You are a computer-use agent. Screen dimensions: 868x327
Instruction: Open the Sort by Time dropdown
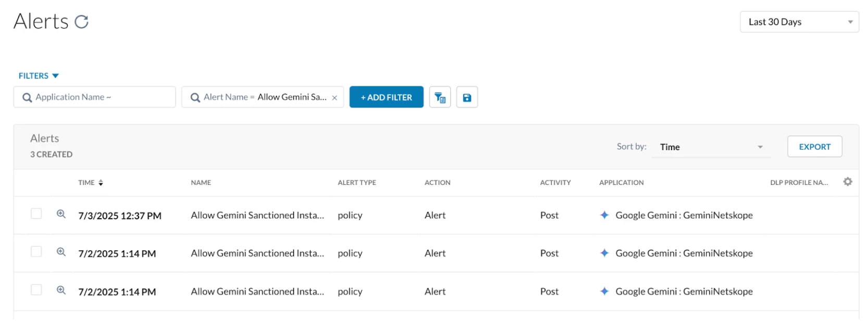[711, 147]
